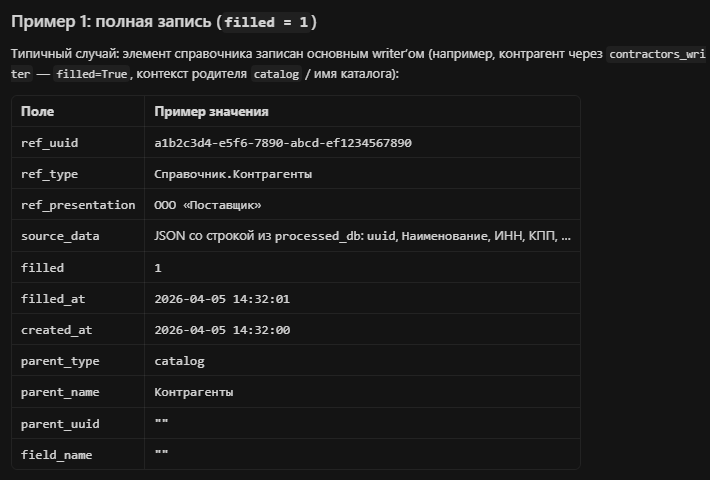Click the value 'ООО «Поставщик»'
710x480 pixels.
[x=208, y=205]
